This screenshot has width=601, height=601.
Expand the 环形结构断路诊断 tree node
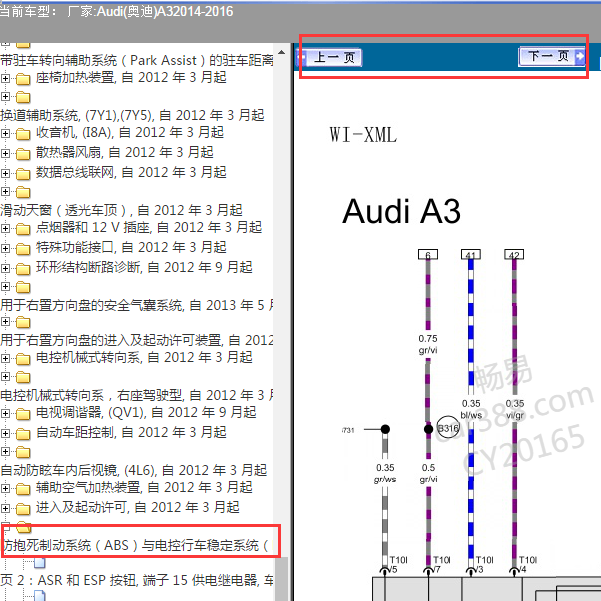point(5,268)
